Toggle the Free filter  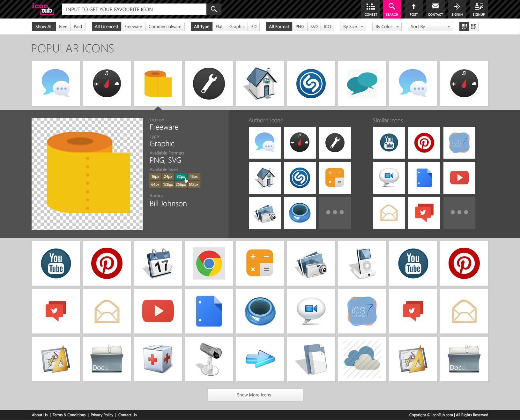coord(63,26)
